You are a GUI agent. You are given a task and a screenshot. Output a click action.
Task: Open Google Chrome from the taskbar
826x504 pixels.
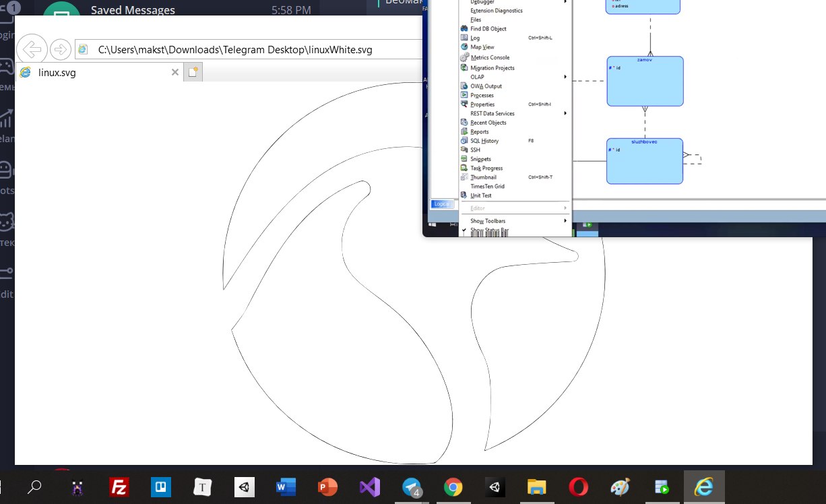pos(453,487)
